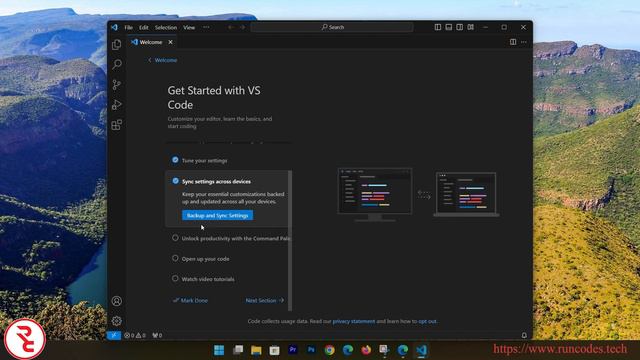Image resolution: width=640 pixels, height=360 pixels.
Task: Toggle bottom panel layout icon
Action: pyautogui.click(x=449, y=27)
